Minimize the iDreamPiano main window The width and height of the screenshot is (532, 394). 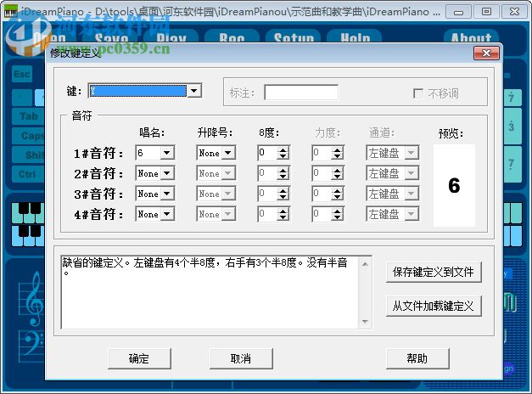[458, 12]
